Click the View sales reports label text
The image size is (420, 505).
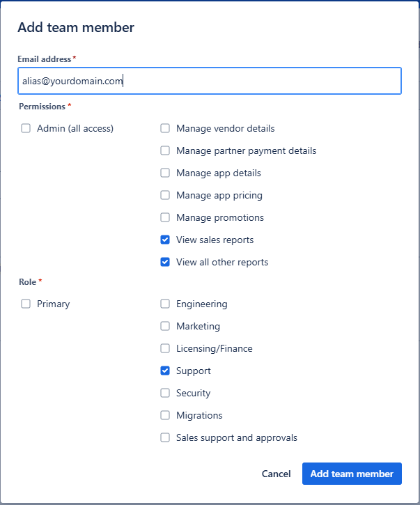pyautogui.click(x=215, y=240)
